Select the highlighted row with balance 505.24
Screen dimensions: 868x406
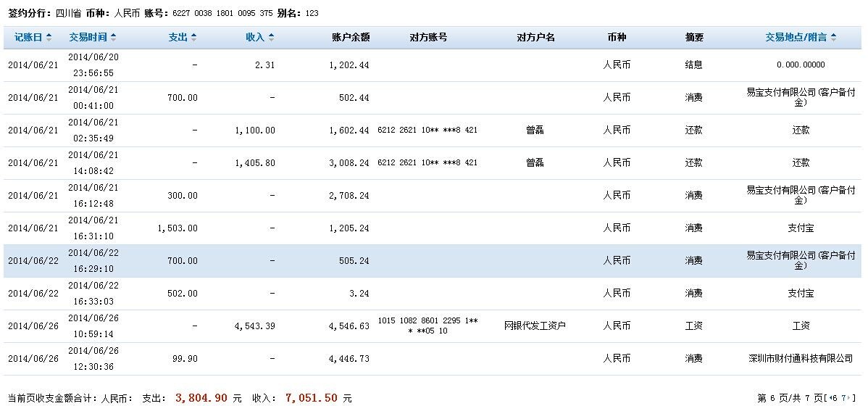point(435,260)
